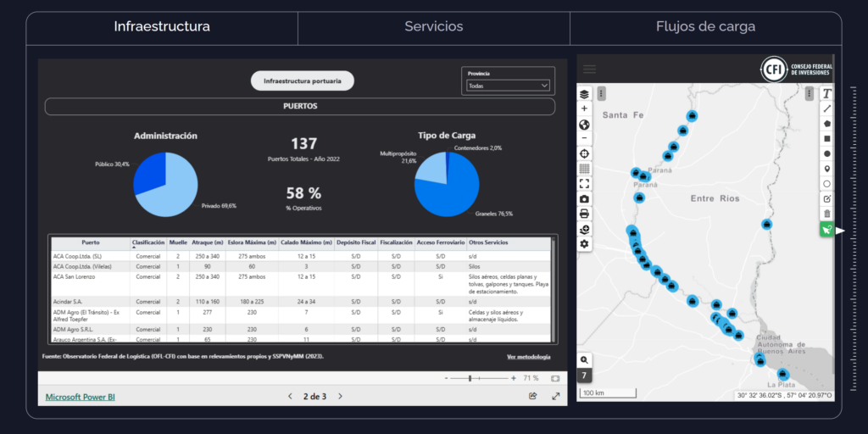Select the polygon drawing tool
868x434 pixels.
tap(826, 124)
